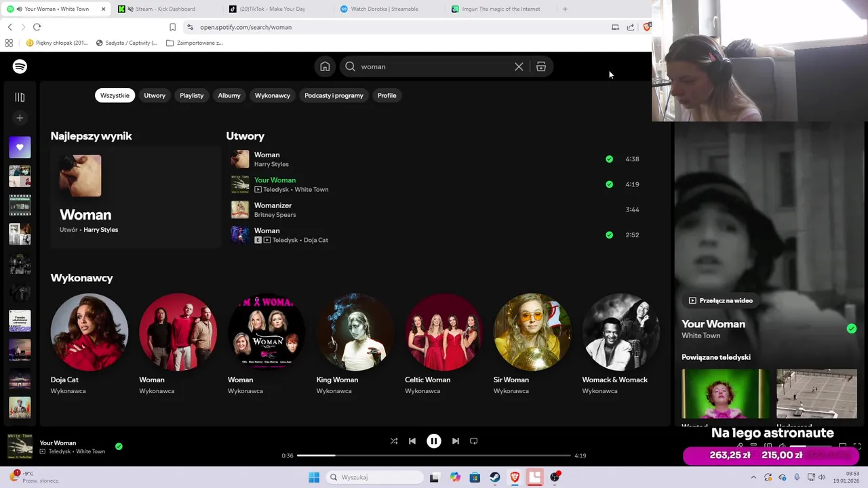Open the Windows Start menu
Screen dimensions: 868x488
[x=314, y=477]
